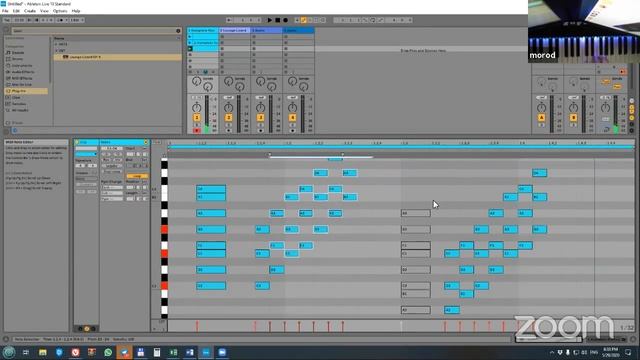The height and width of the screenshot is (360, 640).
Task: Click the Tap tempo button
Action: [x=7, y=20]
